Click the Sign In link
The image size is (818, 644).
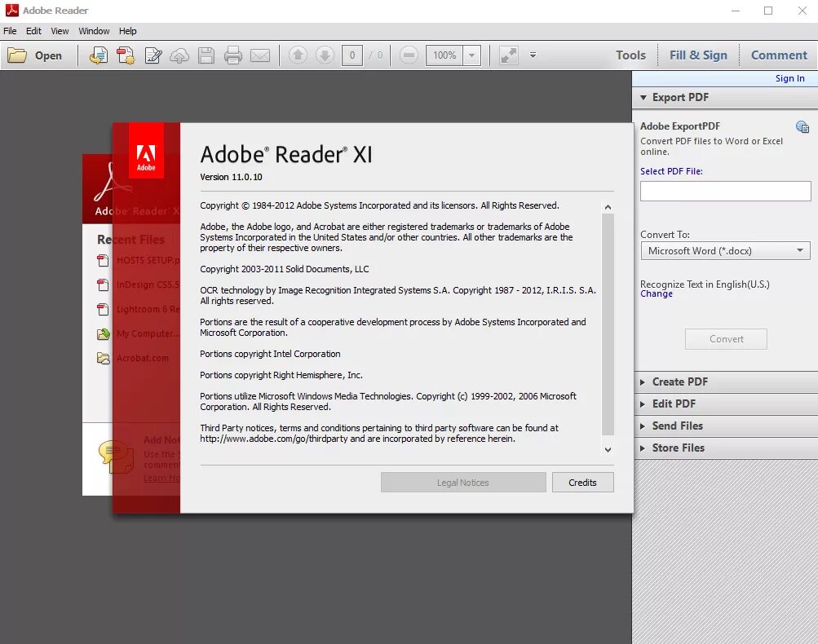pyautogui.click(x=789, y=78)
